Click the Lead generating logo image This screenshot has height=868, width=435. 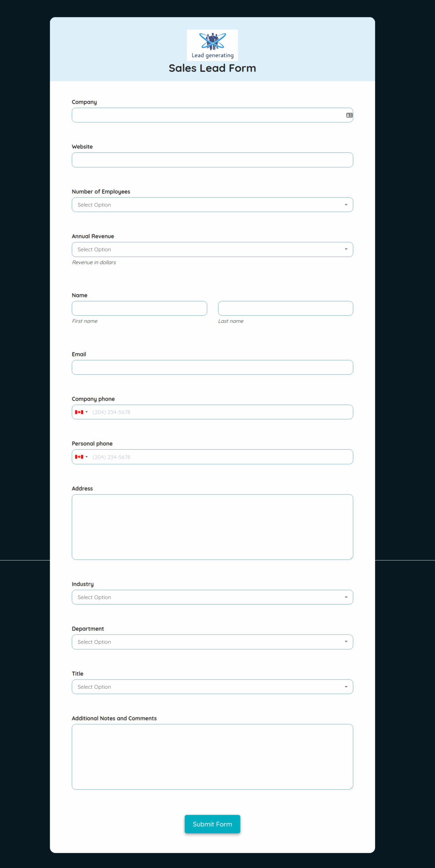point(212,45)
